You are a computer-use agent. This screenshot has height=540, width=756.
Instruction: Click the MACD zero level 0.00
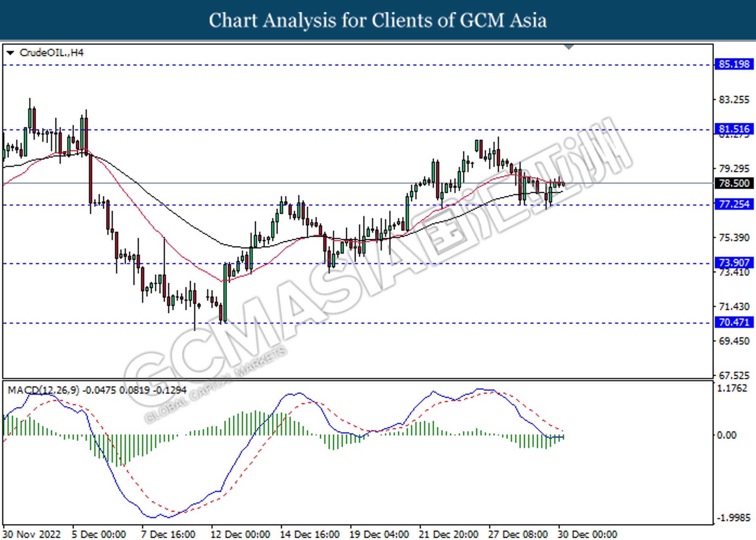(x=727, y=435)
